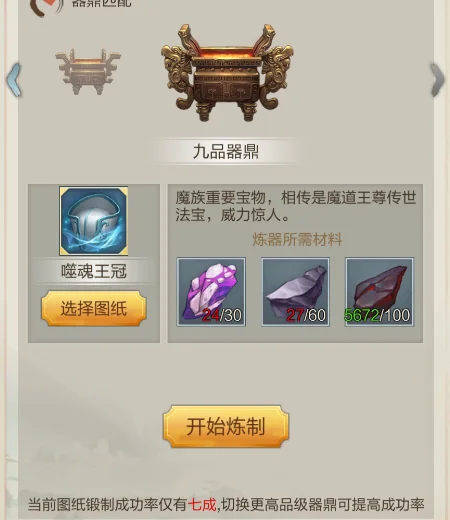
Task: Tap the 炼器所需材料 heading
Action: (297, 239)
